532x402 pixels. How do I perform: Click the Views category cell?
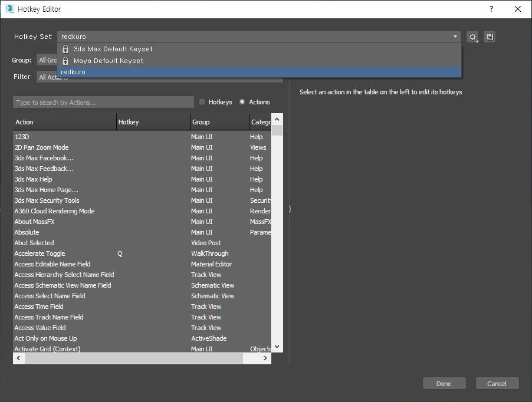coord(258,147)
